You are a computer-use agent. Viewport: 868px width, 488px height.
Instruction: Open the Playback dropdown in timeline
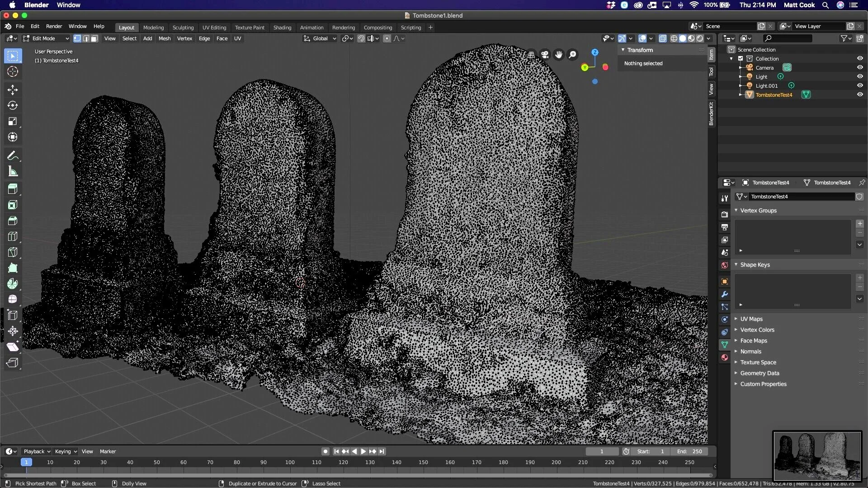click(37, 451)
